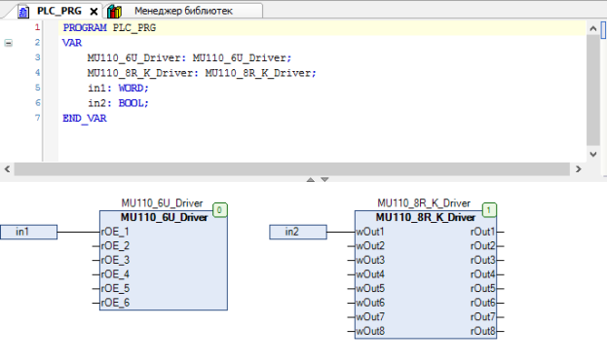
Task: Click the rOut7 output pin
Action: tap(482, 317)
